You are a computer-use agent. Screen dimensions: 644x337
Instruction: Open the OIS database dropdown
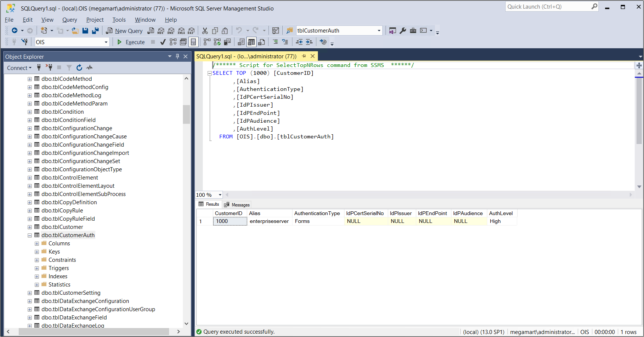click(x=106, y=42)
